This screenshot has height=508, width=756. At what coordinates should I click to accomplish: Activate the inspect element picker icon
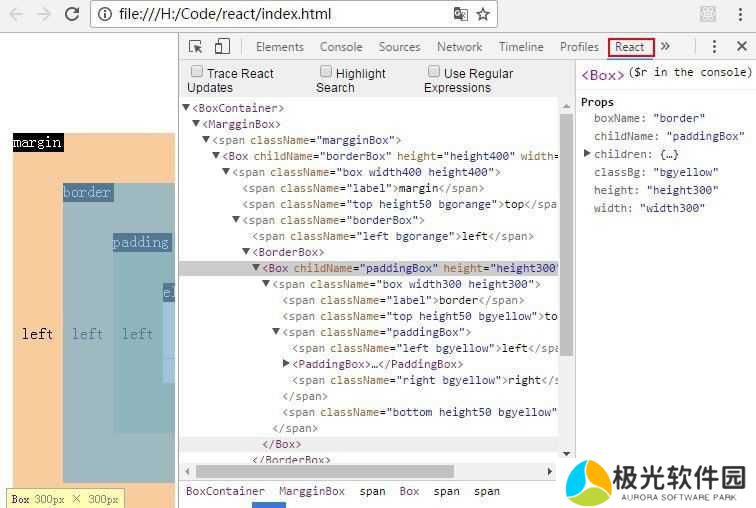[196, 47]
